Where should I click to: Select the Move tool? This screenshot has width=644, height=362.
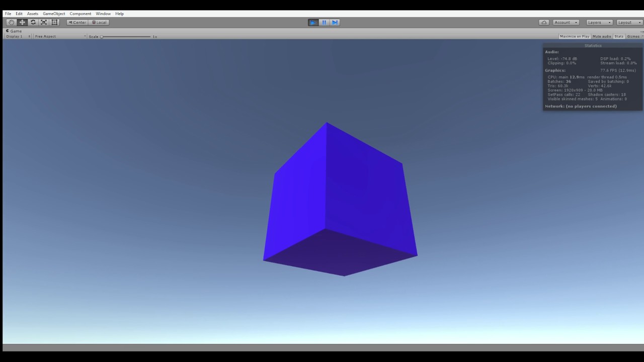22,22
